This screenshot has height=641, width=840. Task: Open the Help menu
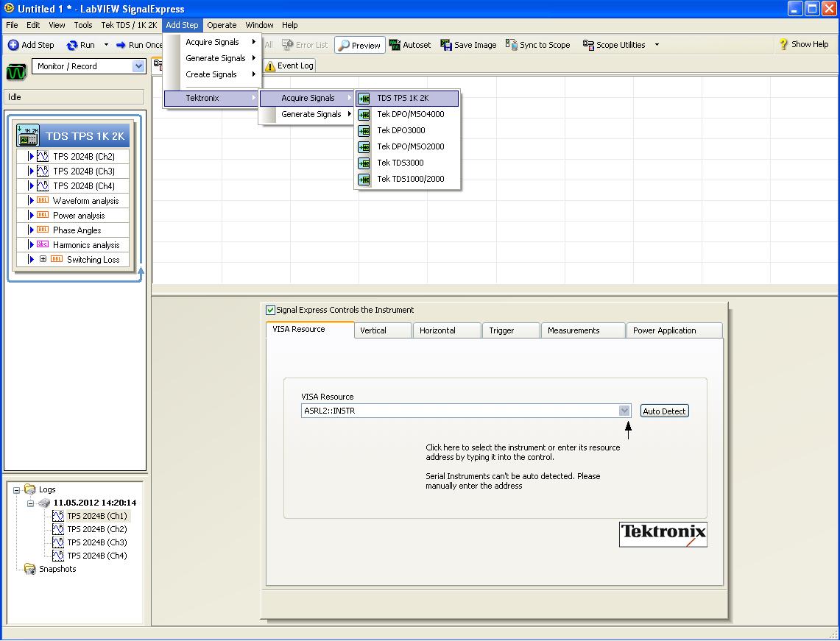(x=290, y=25)
